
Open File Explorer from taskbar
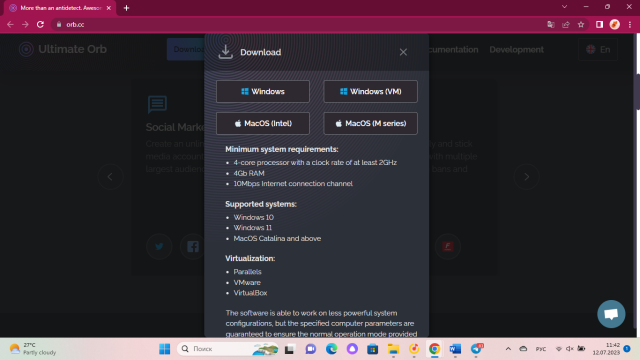[x=393, y=349]
